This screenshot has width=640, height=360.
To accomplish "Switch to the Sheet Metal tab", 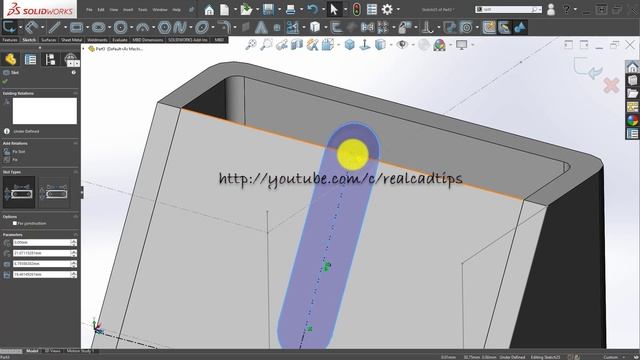I will pos(72,40).
